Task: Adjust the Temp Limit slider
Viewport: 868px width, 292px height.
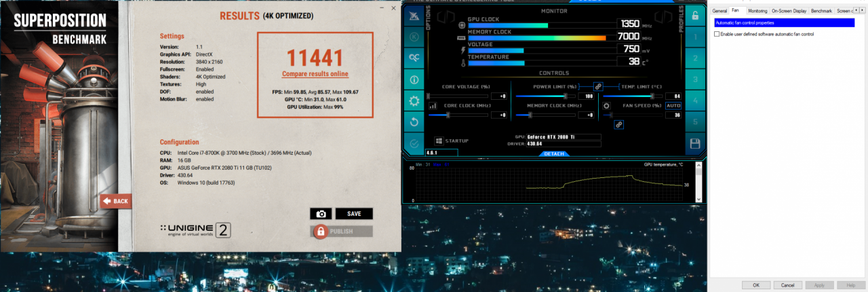Action: (x=633, y=96)
